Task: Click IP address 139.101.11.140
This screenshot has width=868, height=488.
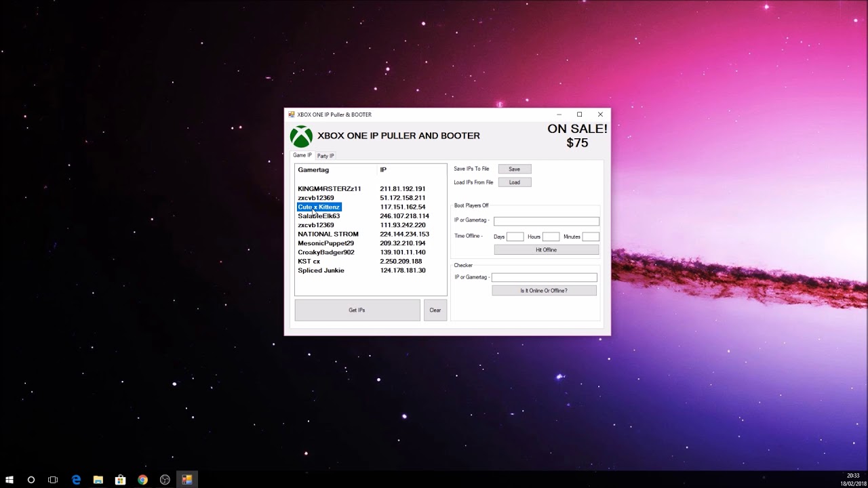Action: 403,252
